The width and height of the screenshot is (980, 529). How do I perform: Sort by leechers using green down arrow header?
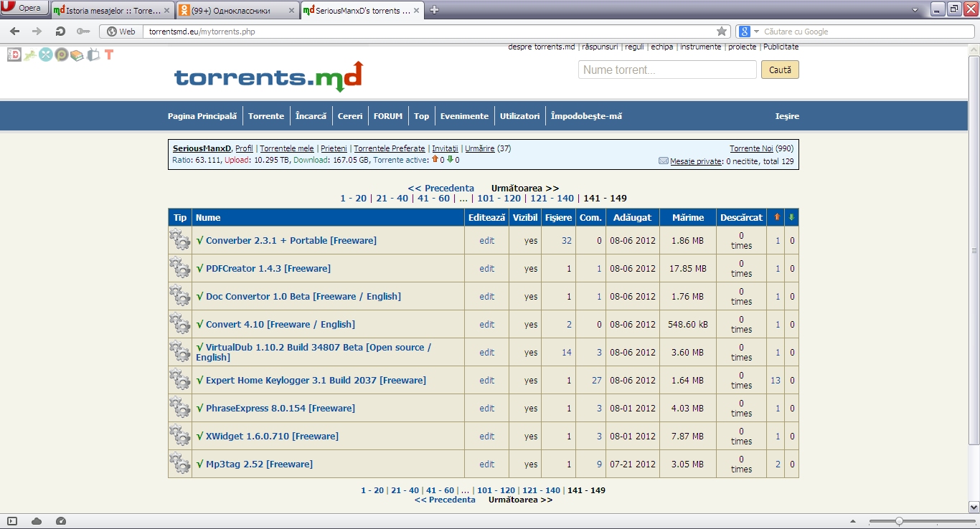[x=792, y=217]
